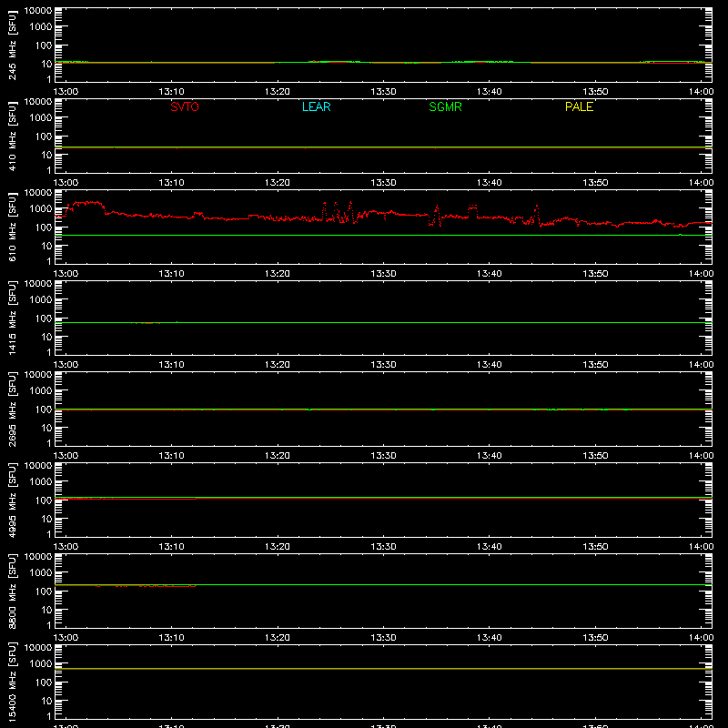Click 13:20 time label under 410 MHz plot
728x728 pixels.
click(278, 183)
